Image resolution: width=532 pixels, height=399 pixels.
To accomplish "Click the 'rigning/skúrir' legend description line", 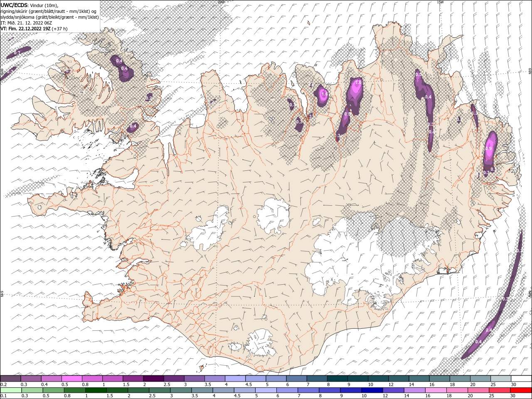I will click(49, 11).
